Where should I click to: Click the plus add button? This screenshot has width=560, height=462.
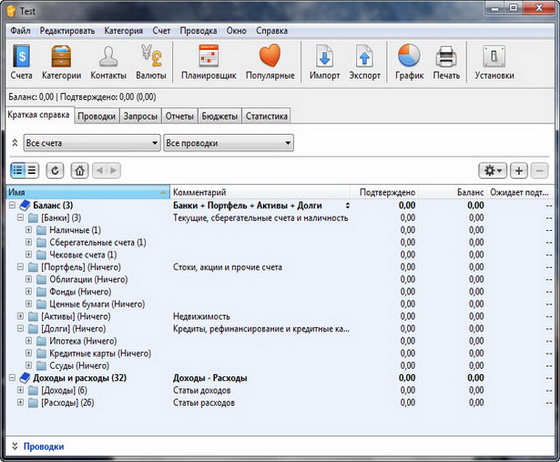tap(519, 171)
